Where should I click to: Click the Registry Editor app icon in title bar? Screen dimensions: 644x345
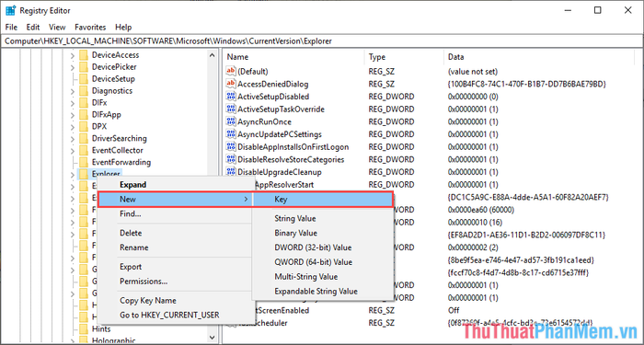(x=10, y=10)
